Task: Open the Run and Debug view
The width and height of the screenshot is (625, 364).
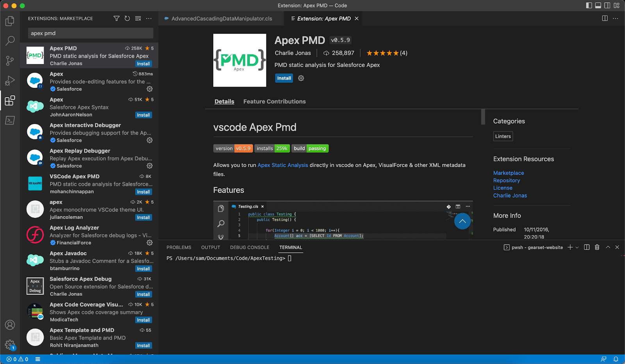Action: point(10,80)
